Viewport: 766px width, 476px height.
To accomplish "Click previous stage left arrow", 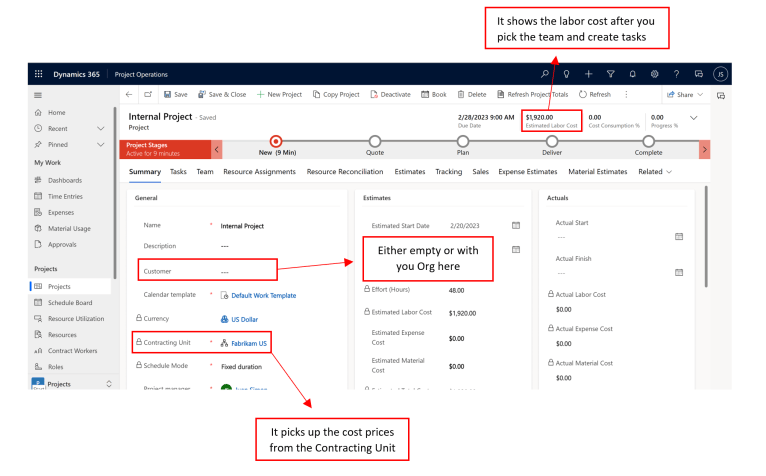I will point(216,150).
